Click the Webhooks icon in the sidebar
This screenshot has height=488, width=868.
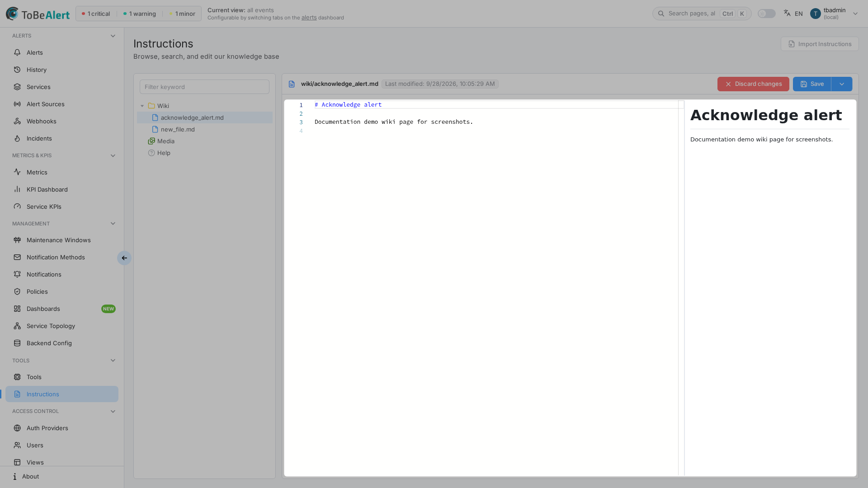(x=17, y=121)
